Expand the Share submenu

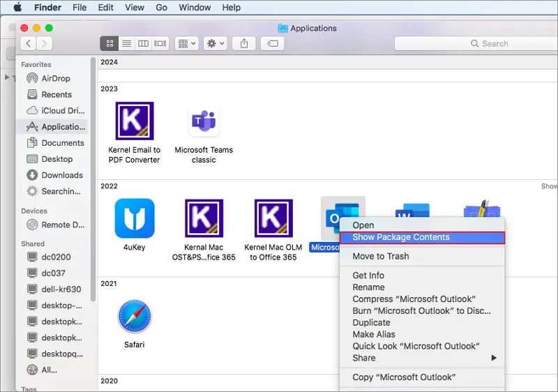click(422, 358)
